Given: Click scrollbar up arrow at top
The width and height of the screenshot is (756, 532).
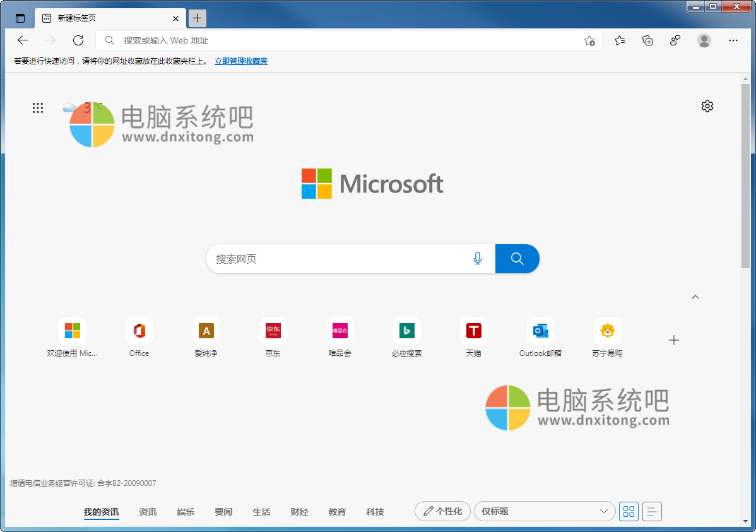Looking at the screenshot, I should [x=745, y=79].
